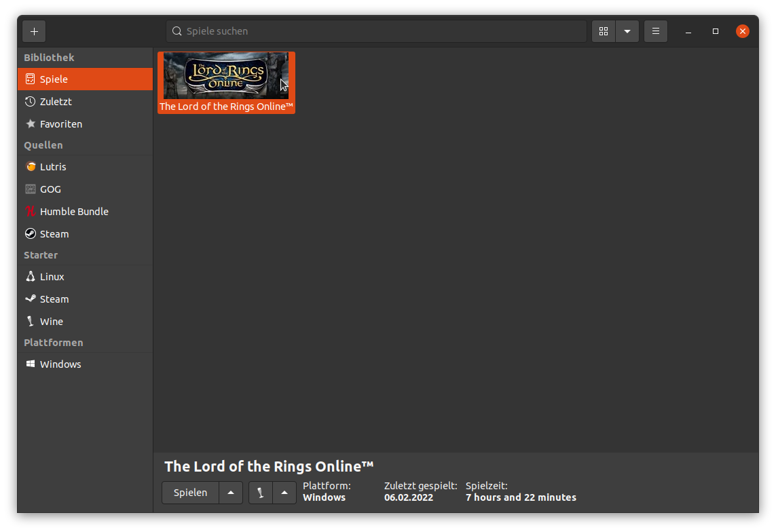Select the Linux runner
776x532 pixels.
pyautogui.click(x=52, y=277)
